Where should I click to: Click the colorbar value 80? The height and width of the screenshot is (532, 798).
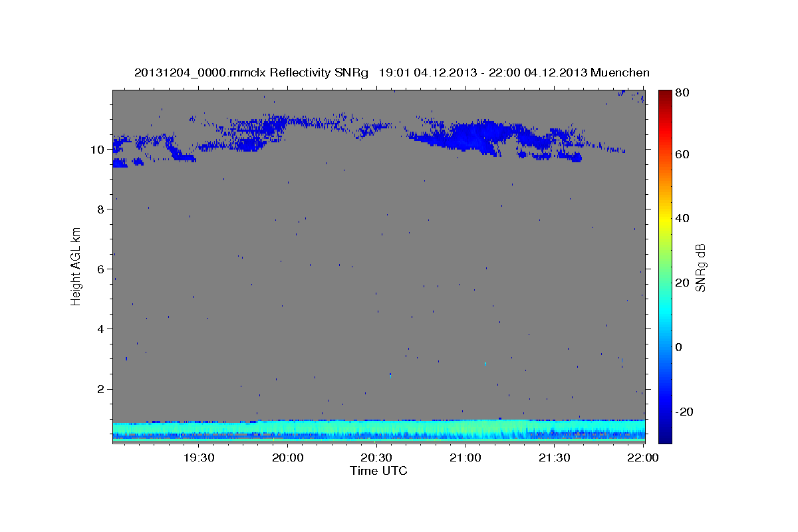(682, 93)
